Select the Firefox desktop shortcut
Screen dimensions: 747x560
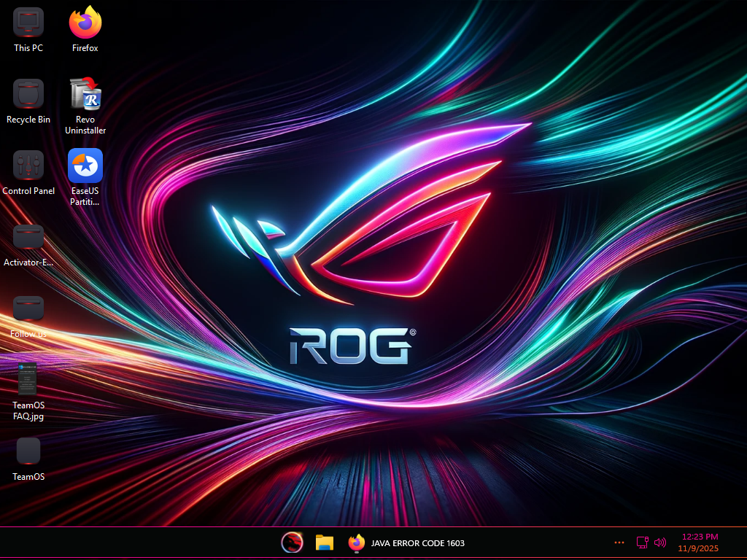85,29
